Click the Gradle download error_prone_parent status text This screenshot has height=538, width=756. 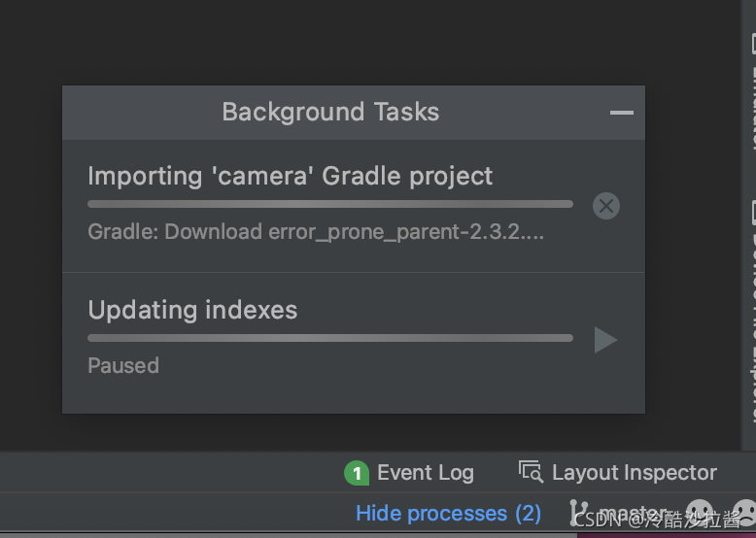point(315,232)
